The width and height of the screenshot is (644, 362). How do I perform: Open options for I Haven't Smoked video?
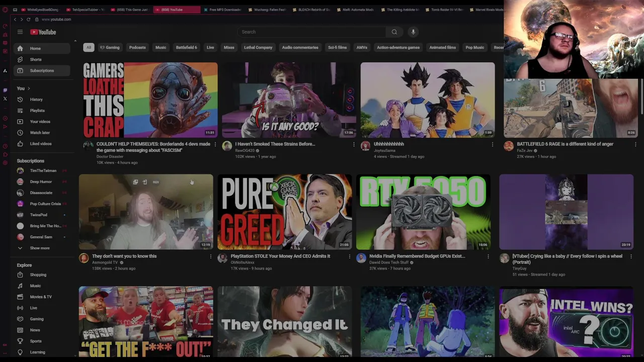(x=354, y=144)
